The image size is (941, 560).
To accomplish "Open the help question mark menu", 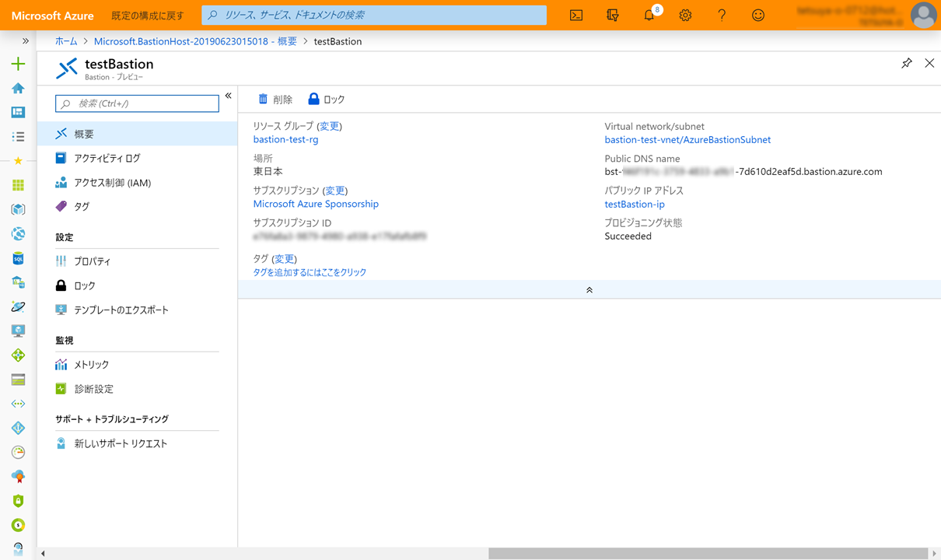I will [722, 15].
